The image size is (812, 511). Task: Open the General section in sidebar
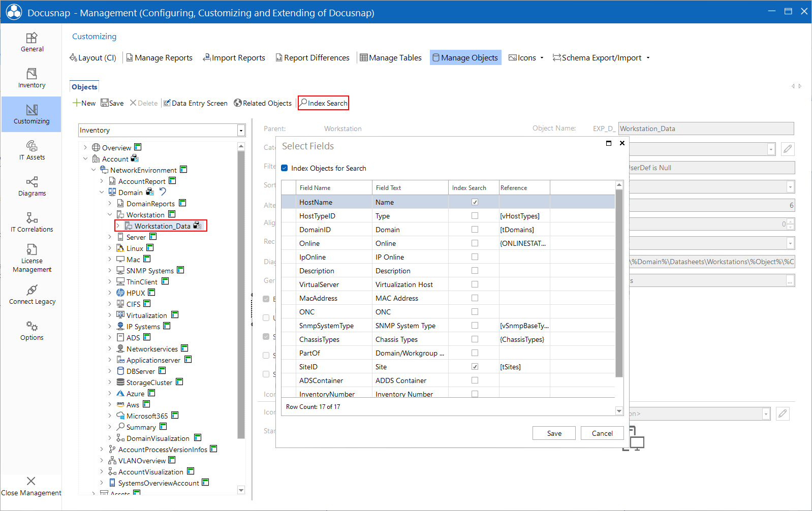(x=32, y=42)
